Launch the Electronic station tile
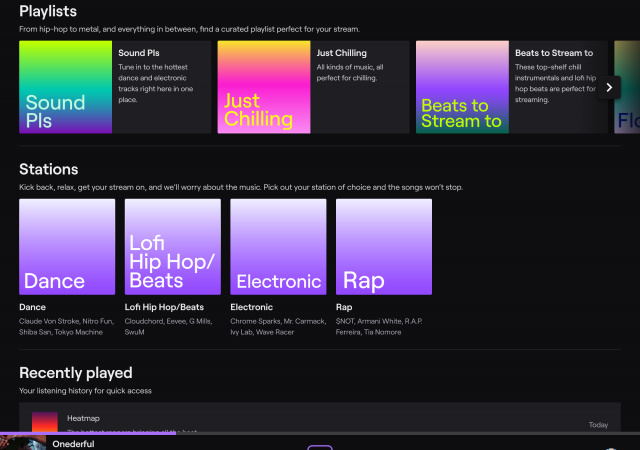Image resolution: width=640 pixels, height=450 pixels. click(278, 246)
